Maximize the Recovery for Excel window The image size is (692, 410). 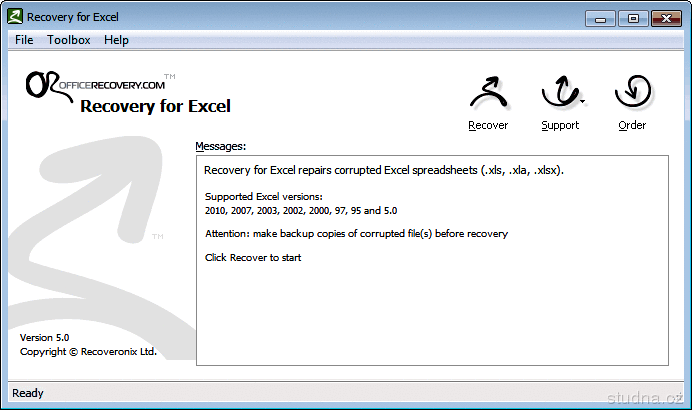[x=633, y=19]
